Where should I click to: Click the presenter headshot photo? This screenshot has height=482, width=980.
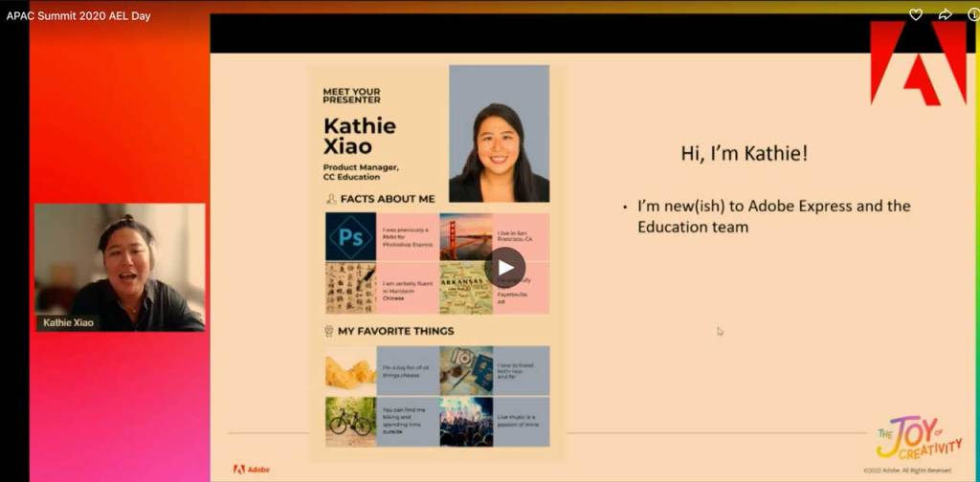[499, 134]
